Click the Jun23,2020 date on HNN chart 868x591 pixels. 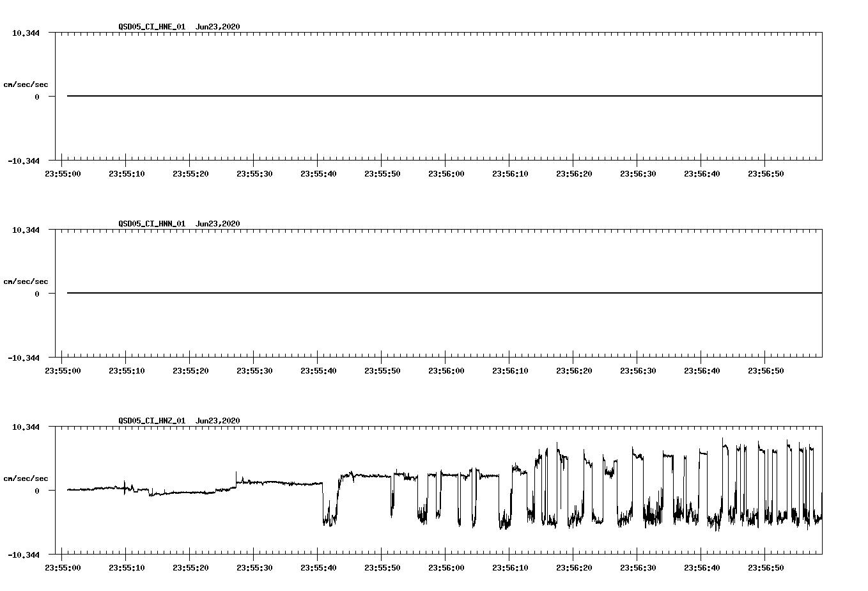[218, 224]
